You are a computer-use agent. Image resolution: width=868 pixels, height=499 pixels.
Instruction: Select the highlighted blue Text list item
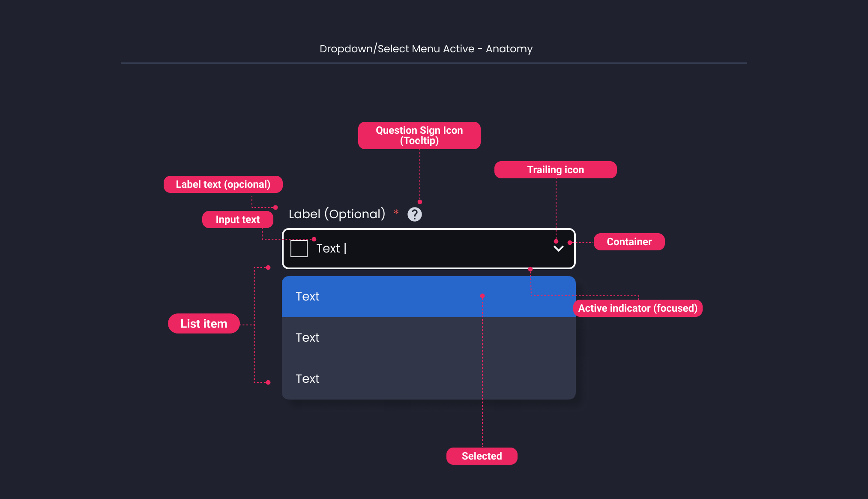428,297
